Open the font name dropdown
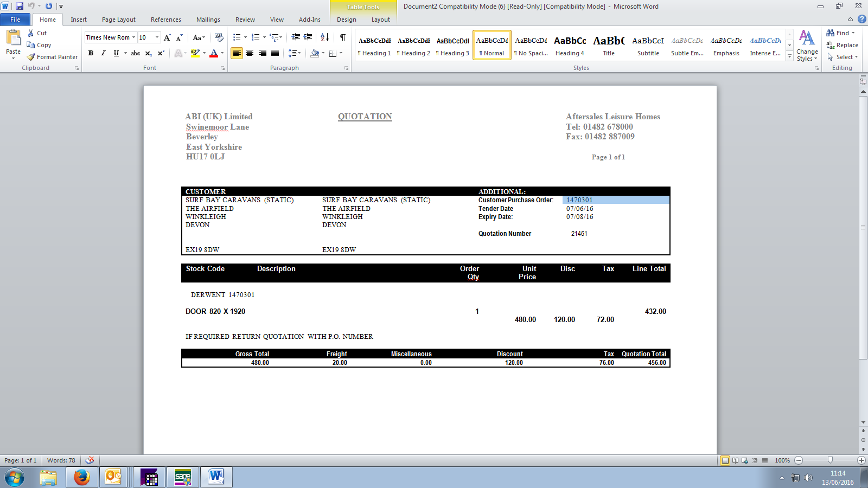The height and width of the screenshot is (488, 868). click(133, 37)
